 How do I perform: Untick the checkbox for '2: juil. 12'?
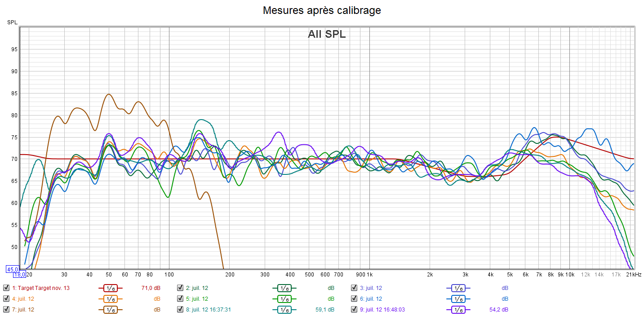click(180, 288)
